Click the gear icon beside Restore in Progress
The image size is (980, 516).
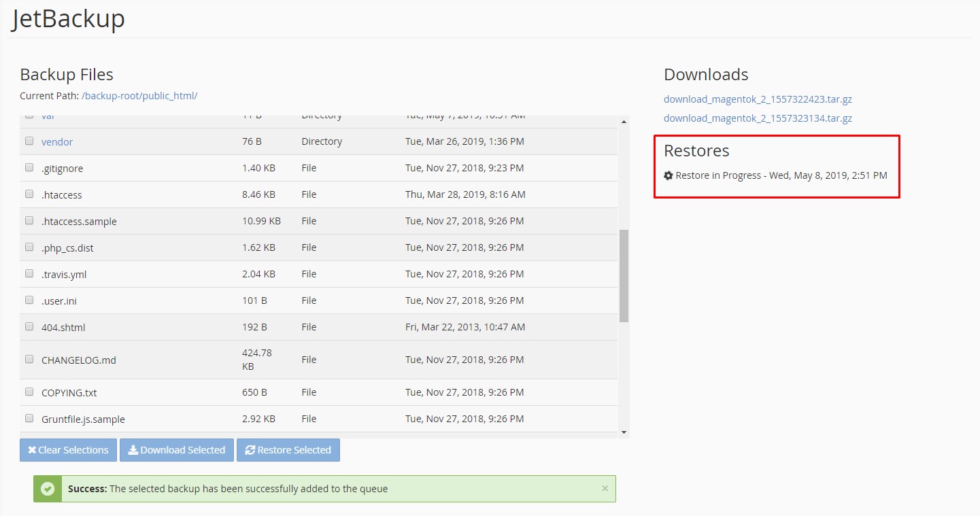(669, 175)
